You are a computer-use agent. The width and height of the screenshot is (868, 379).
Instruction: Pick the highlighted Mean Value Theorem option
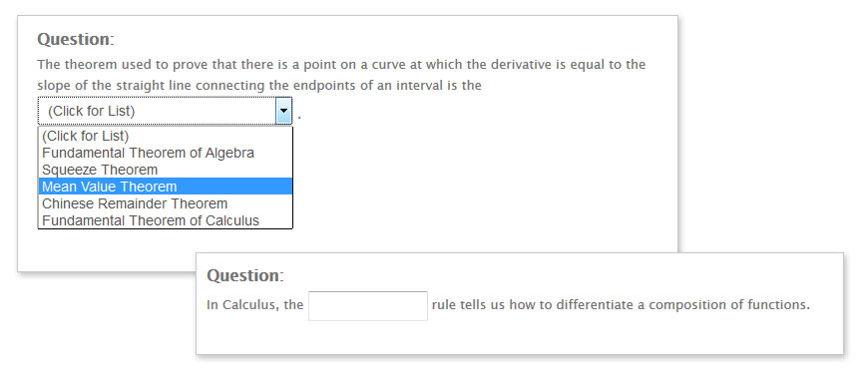[165, 187]
